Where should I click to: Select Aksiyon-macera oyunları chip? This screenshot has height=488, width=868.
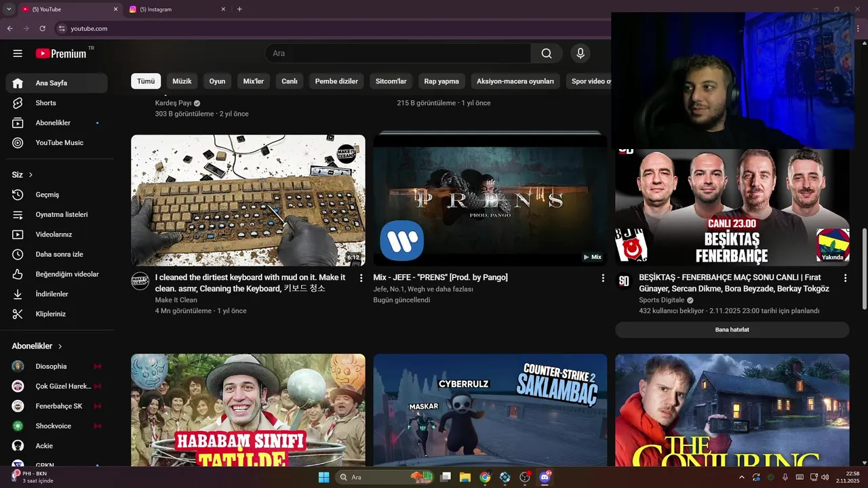coord(515,81)
